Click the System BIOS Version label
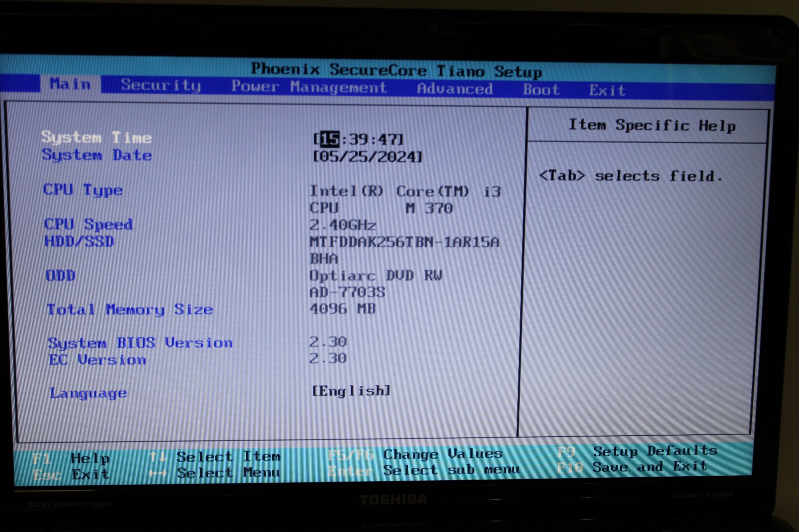Viewport: 799px width, 532px height. (x=140, y=343)
